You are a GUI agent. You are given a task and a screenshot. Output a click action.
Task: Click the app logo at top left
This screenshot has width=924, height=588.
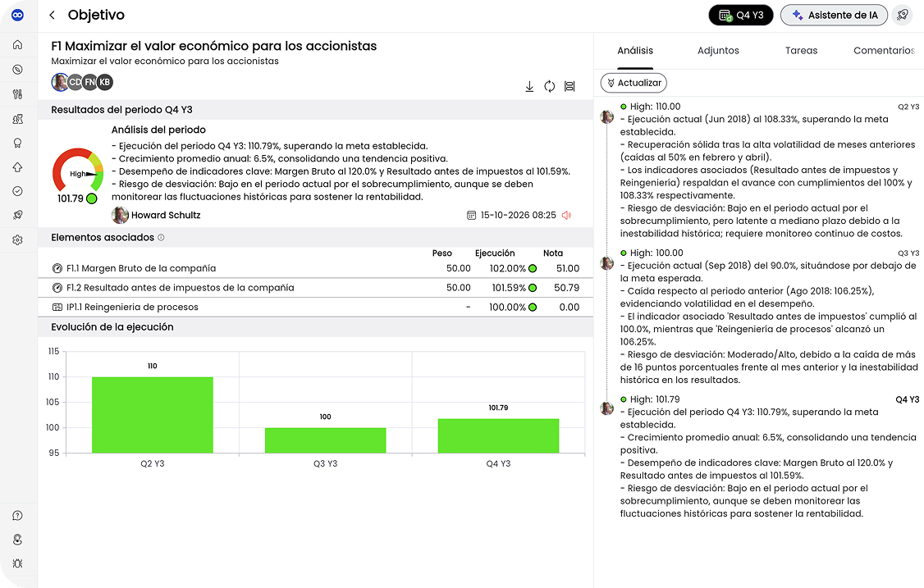[x=18, y=16]
